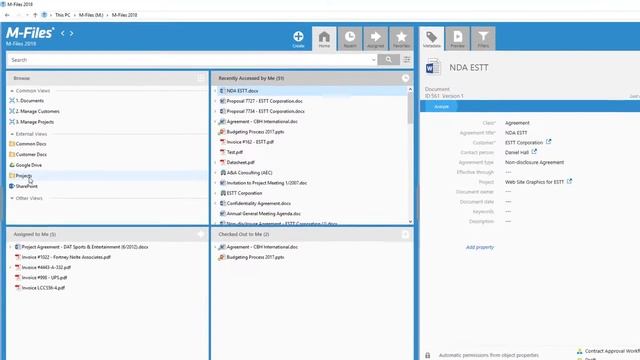Image resolution: width=640 pixels, height=360 pixels.
Task: Open Daniel Hall contact link icon
Action: [534, 152]
